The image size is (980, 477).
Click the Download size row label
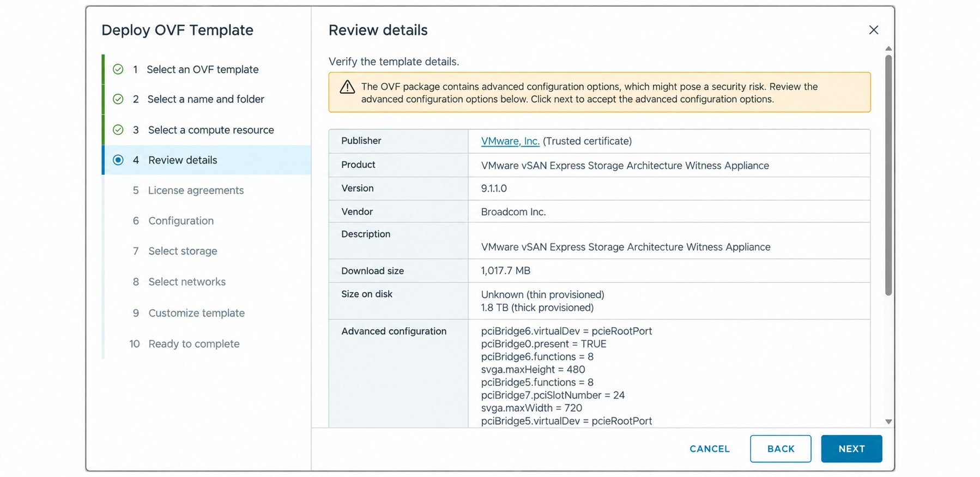[372, 271]
